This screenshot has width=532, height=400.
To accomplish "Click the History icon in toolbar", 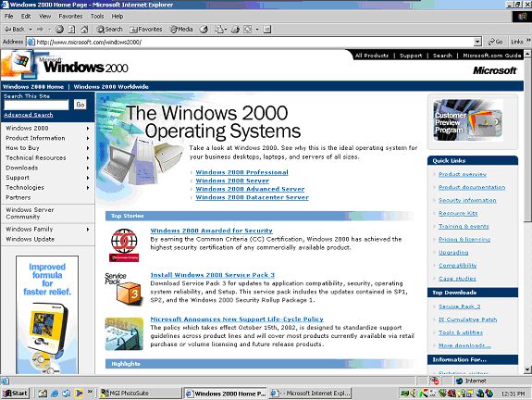I will (204, 30).
